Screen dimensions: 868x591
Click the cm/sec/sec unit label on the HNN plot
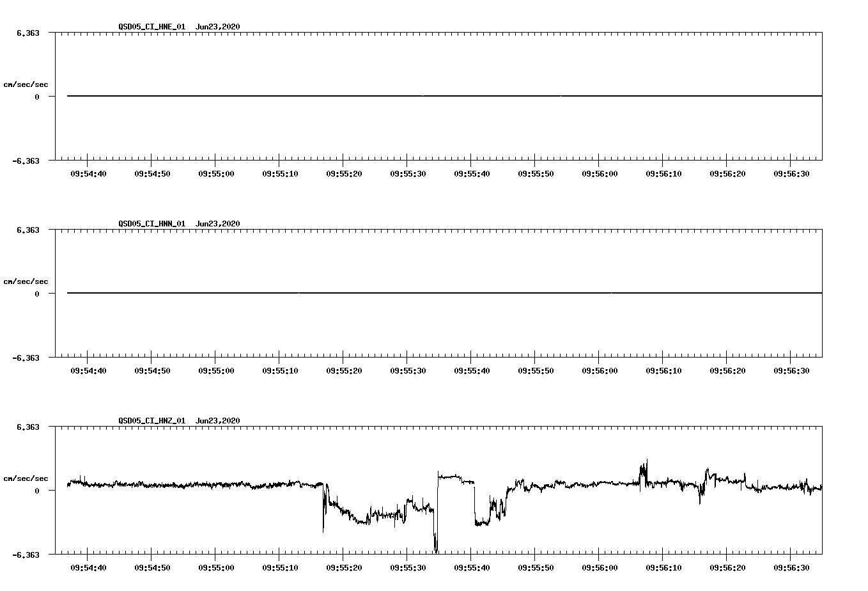(26, 281)
